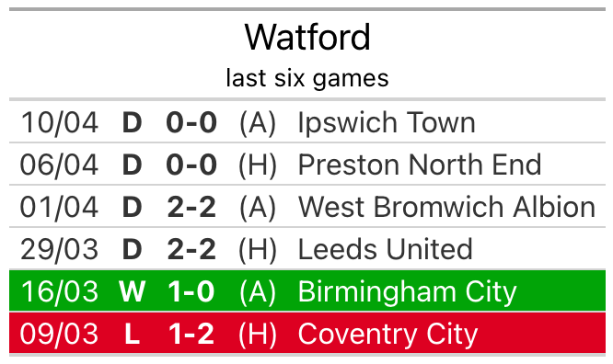The image size is (613, 364).
Task: Click the 0-0 score against Ipswich Town
Action: click(x=191, y=122)
